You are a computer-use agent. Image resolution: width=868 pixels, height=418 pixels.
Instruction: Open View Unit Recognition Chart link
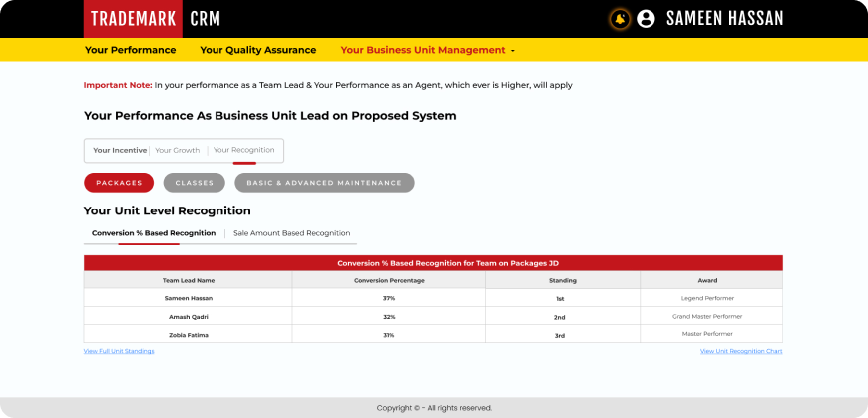tap(741, 351)
